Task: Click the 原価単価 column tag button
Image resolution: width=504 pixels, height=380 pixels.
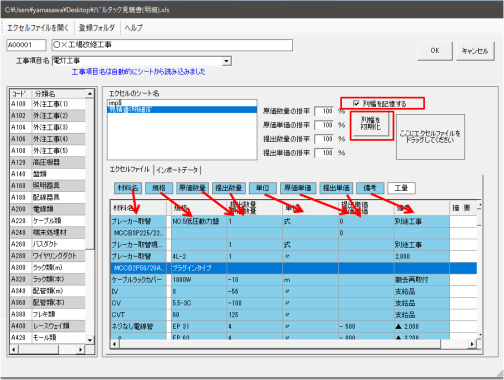Action: pos(298,188)
